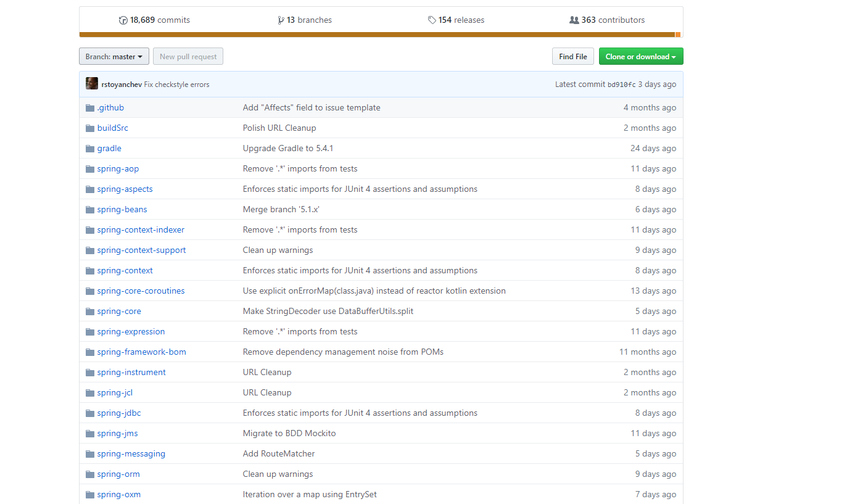Click the spring-orm folder icon

tap(90, 474)
